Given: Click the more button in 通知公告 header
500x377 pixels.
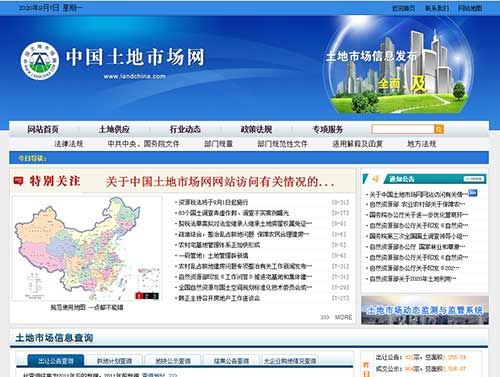Looking at the screenshot, I should 474,179.
